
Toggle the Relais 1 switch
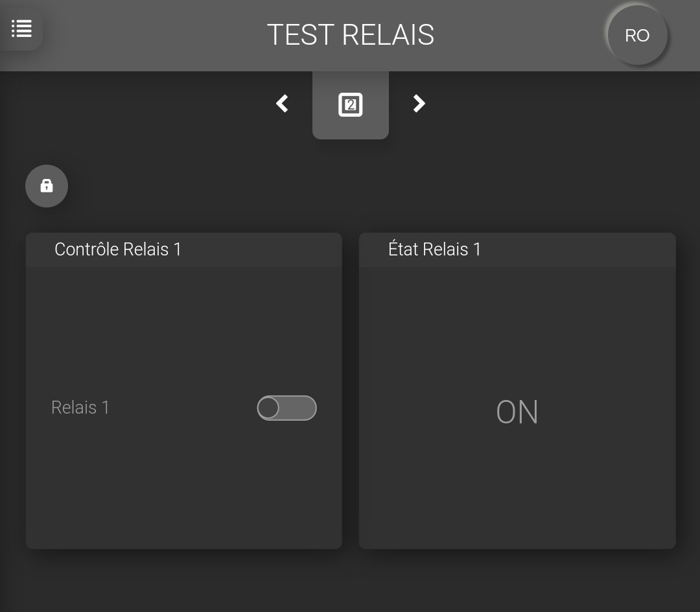[286, 408]
